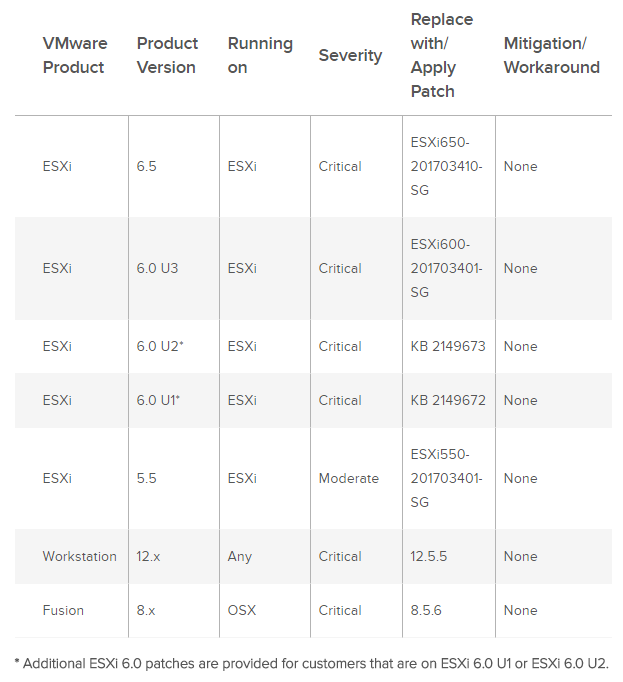This screenshot has height=682, width=623.
Task: Click the Product Version column header
Action: [167, 55]
